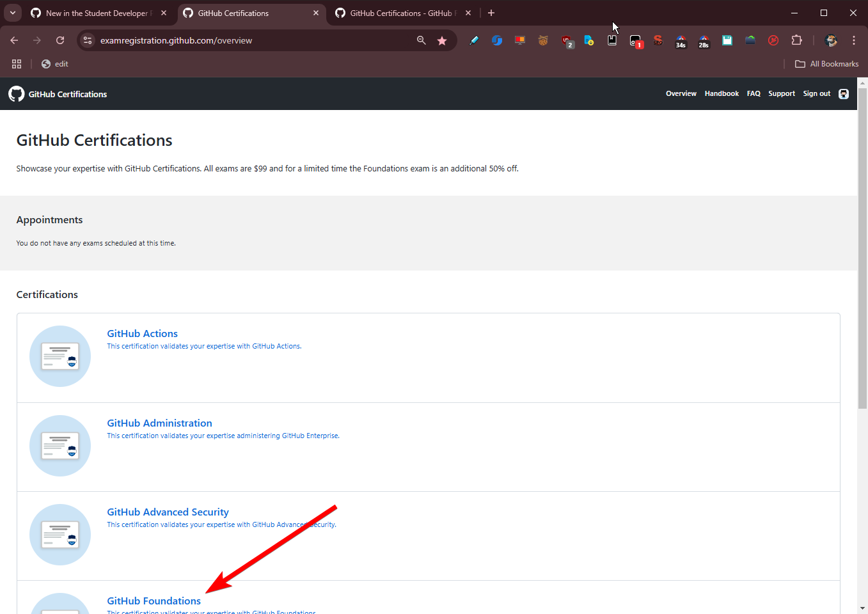This screenshot has width=868, height=614.
Task: Open the blue swirl extension icon
Action: (497, 40)
